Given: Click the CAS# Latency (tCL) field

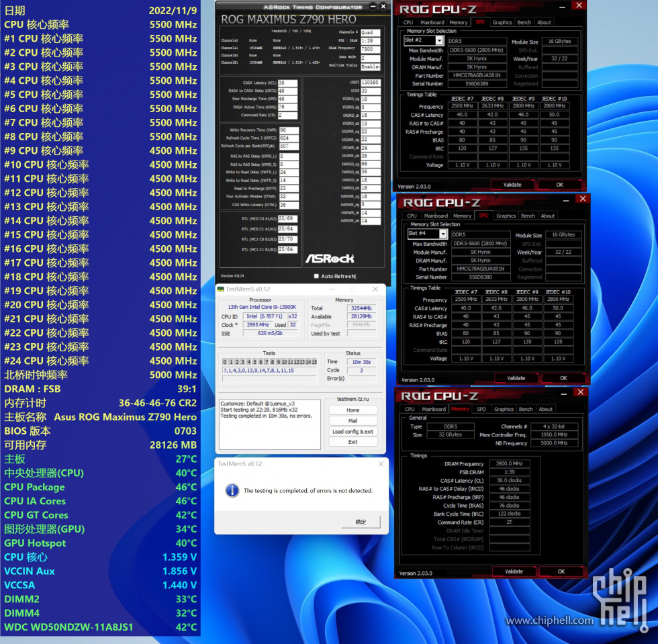Looking at the screenshot, I should (x=288, y=83).
